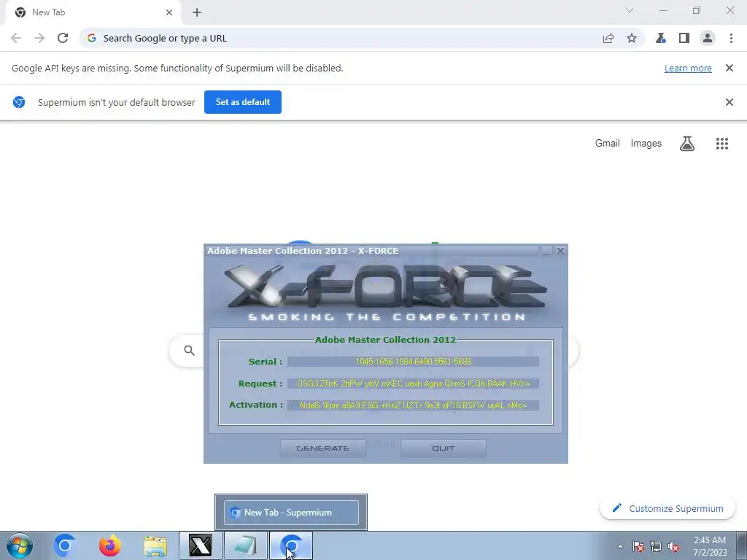747x560 pixels.
Task: Click the Serial field in X-FORCE window
Action: (413, 362)
